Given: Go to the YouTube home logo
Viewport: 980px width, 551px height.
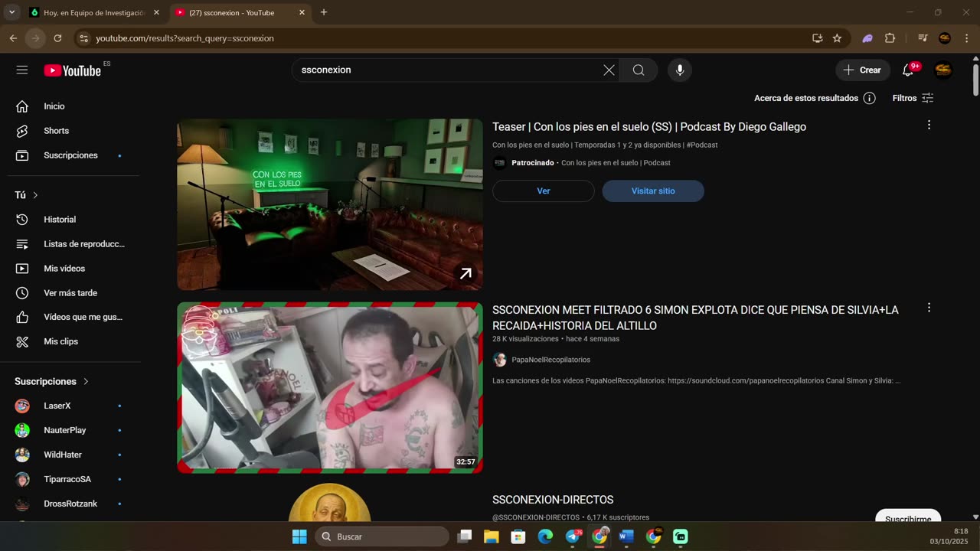Looking at the screenshot, I should pyautogui.click(x=73, y=70).
